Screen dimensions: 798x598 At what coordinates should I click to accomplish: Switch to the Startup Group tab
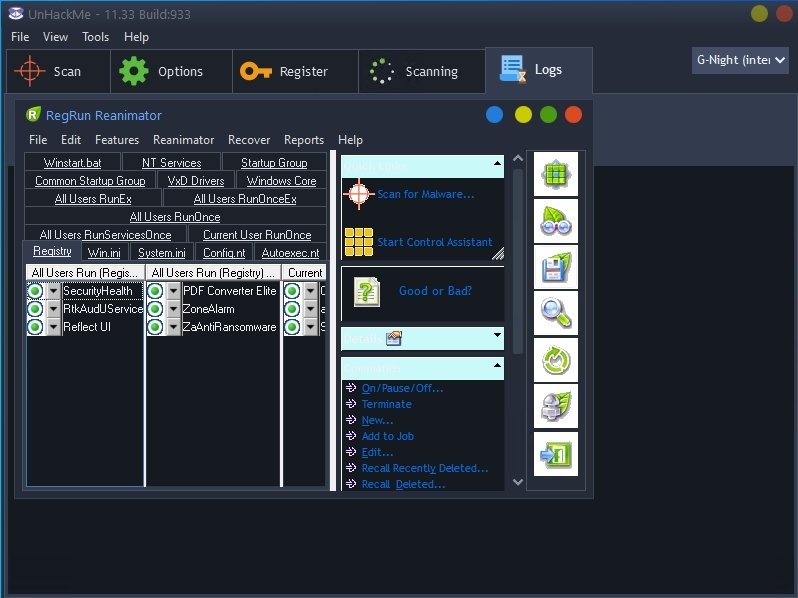click(274, 163)
